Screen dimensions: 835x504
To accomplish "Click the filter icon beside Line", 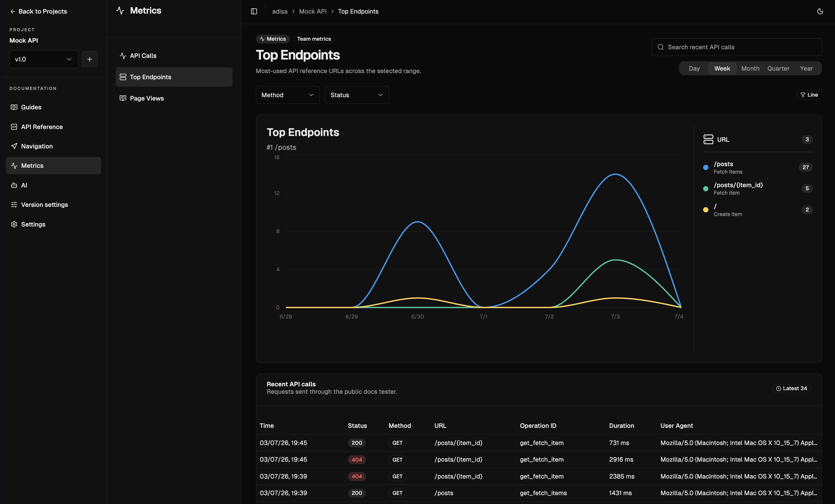I will (803, 95).
